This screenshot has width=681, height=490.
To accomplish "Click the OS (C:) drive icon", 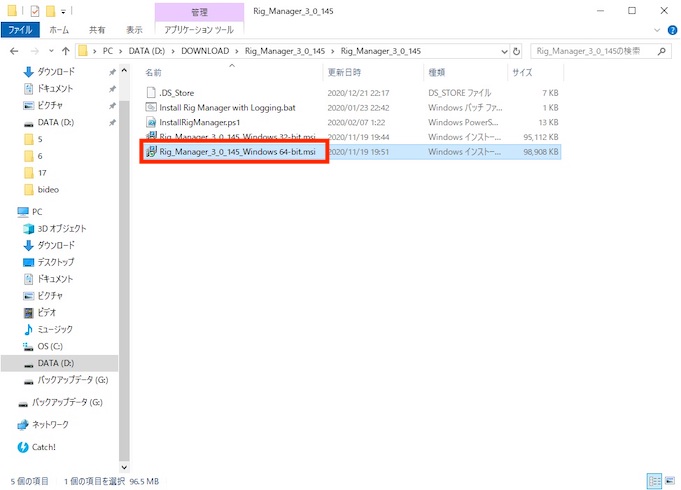I will [x=28, y=347].
